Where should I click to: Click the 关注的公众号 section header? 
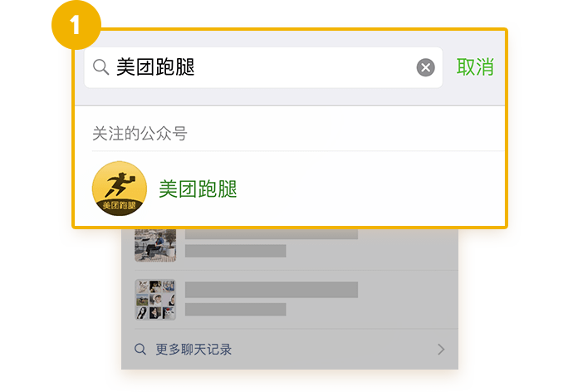pyautogui.click(x=140, y=134)
